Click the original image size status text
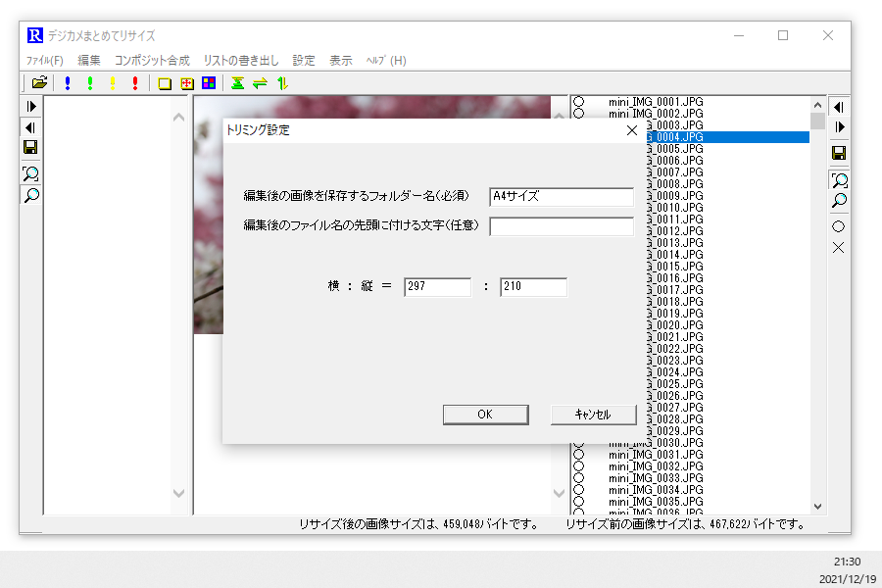882x588 pixels. pos(685,524)
